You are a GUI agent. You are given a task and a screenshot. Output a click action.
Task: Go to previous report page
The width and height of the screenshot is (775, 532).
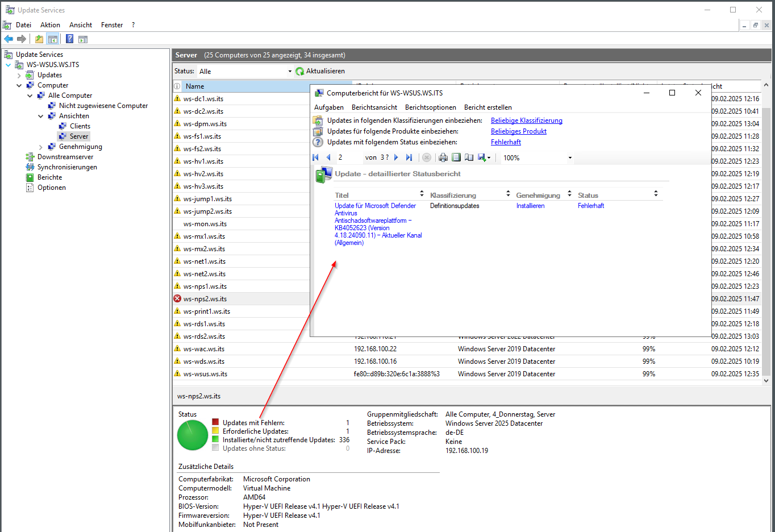tap(328, 157)
